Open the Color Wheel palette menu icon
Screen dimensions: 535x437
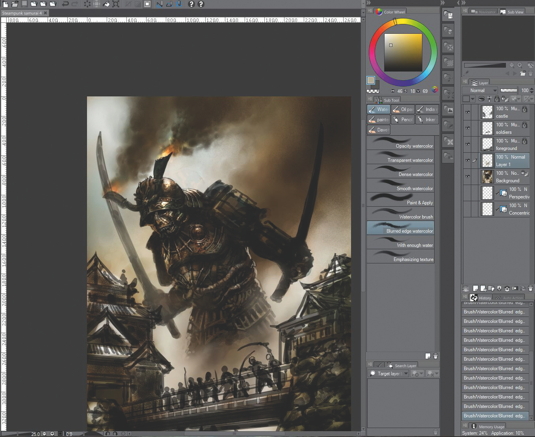370,11
